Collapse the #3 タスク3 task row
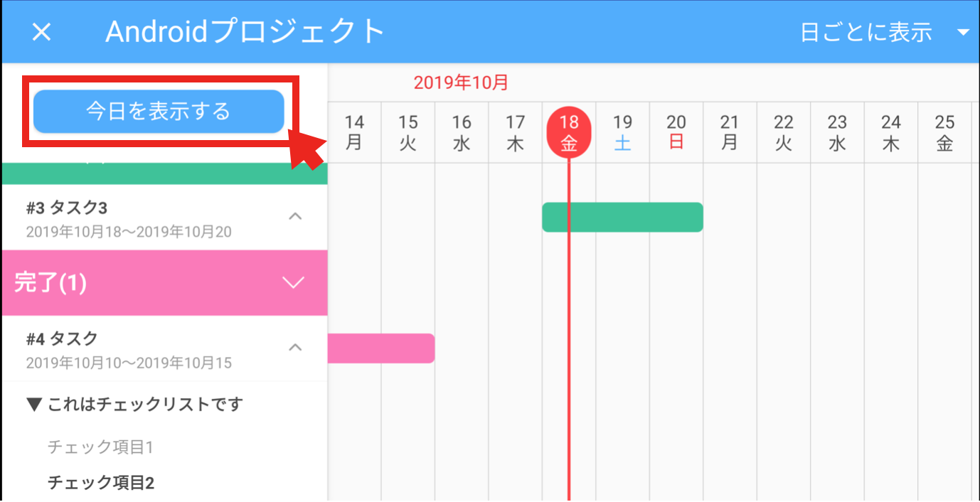Screen dimensions: 980x502 pos(296,216)
